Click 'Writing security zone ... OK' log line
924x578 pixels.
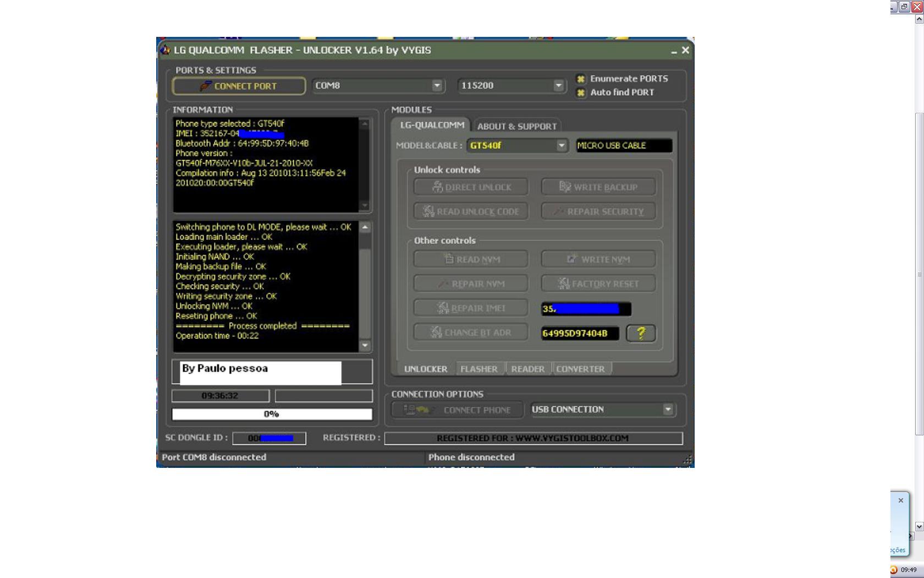(226, 296)
